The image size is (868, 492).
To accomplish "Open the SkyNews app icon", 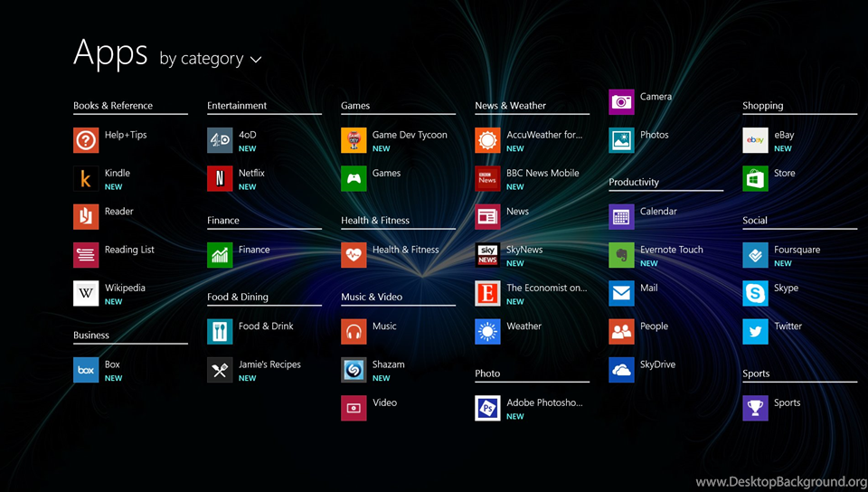I will click(487, 255).
